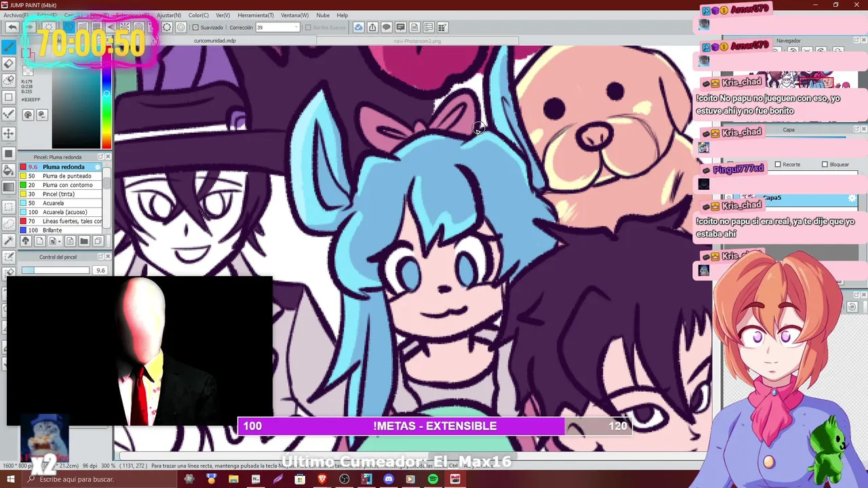Select the Brush tool in left toolbar

tap(9, 47)
